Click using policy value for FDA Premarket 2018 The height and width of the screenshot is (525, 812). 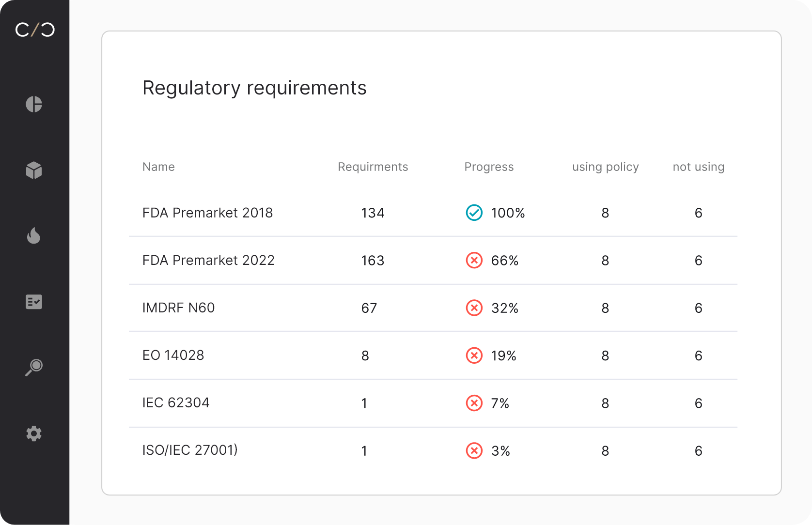[605, 213]
